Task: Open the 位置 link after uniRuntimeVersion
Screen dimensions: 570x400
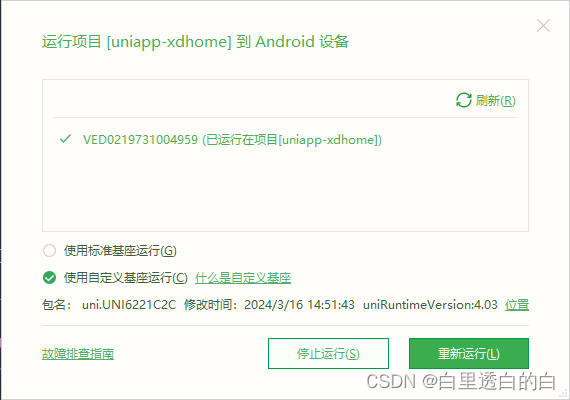Action: (x=517, y=304)
